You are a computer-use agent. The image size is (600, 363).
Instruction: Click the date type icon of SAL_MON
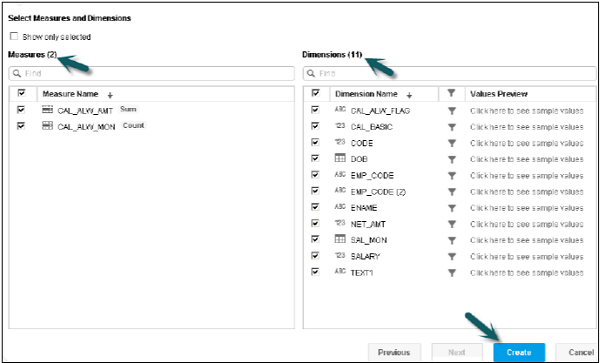(340, 239)
